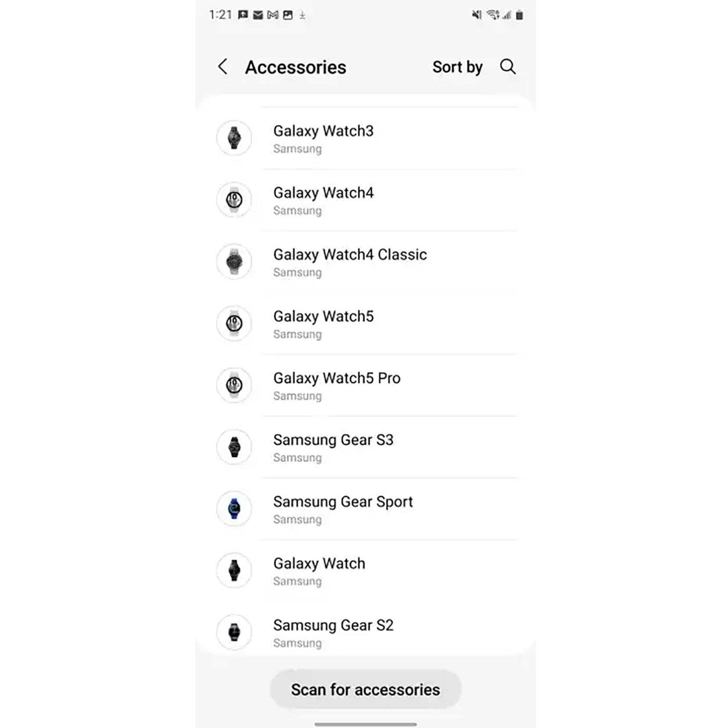Tap the gesture navigation bar at bottom
Image resolution: width=728 pixels, height=728 pixels.
coord(364,722)
